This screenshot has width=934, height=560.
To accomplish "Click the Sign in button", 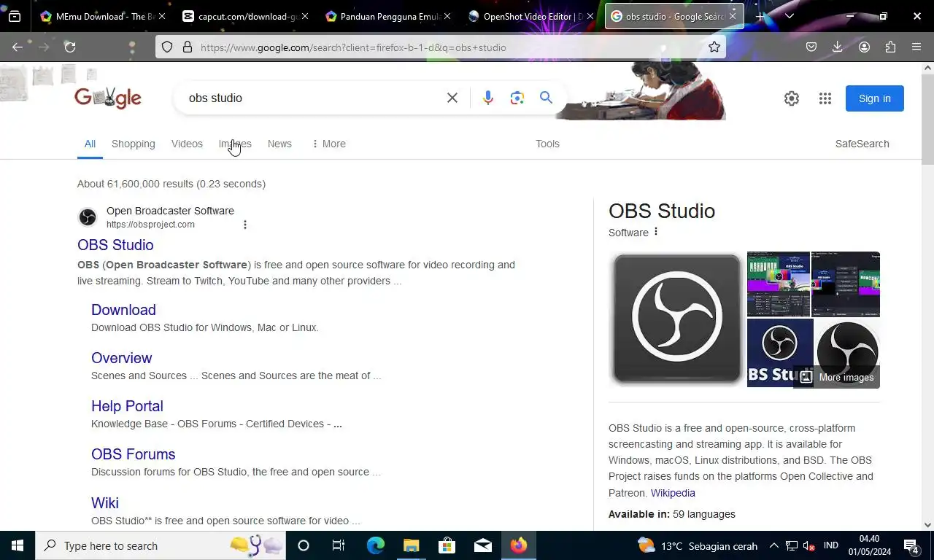I will coord(875,98).
